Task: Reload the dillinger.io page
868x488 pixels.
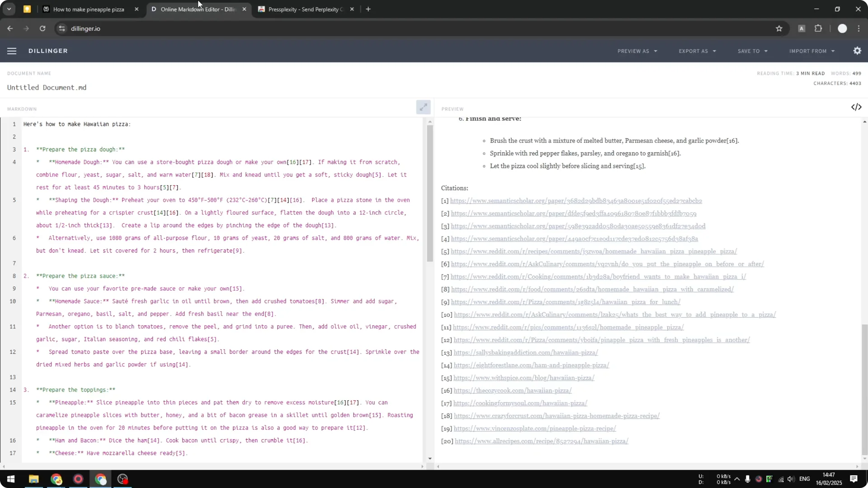Action: [x=42, y=28]
